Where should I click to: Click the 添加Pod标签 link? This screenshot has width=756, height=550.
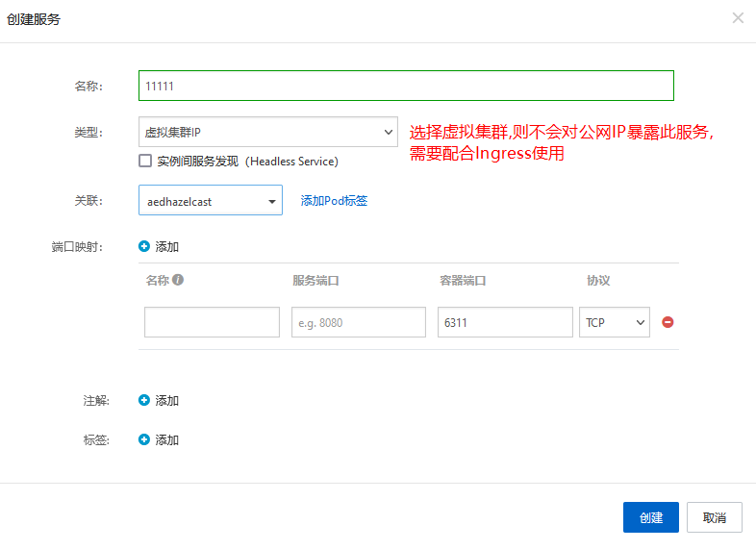tap(334, 201)
